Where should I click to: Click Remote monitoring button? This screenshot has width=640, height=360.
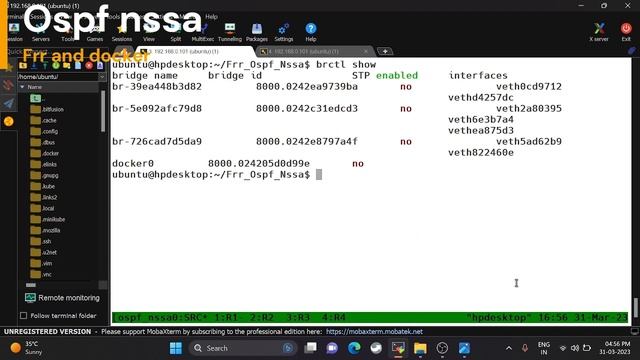(62, 298)
